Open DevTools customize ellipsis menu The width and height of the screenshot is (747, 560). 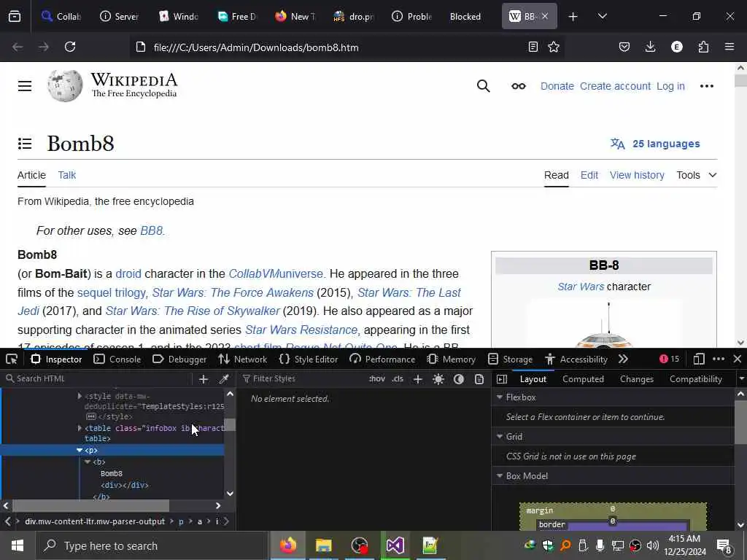[719, 359]
